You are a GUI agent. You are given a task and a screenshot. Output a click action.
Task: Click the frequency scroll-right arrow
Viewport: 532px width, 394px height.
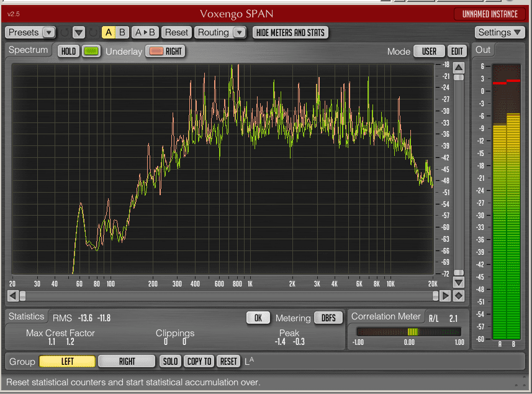(445, 296)
